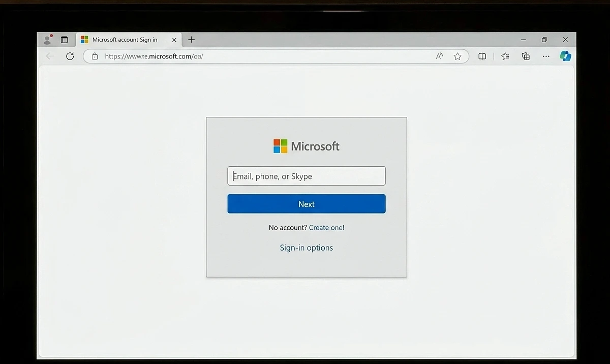Click the 'No account?' text
The image size is (610, 364).
click(x=288, y=228)
